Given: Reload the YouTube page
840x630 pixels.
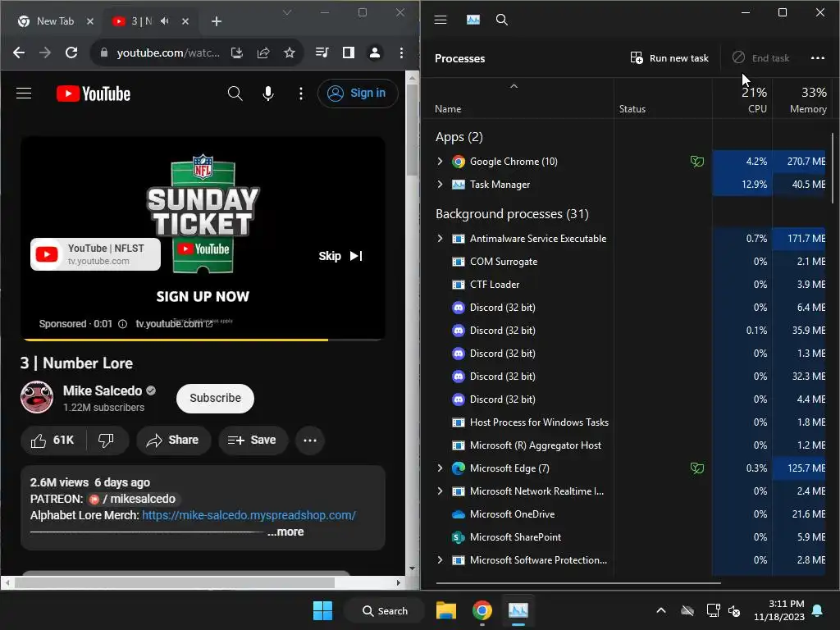Looking at the screenshot, I should [x=71, y=52].
